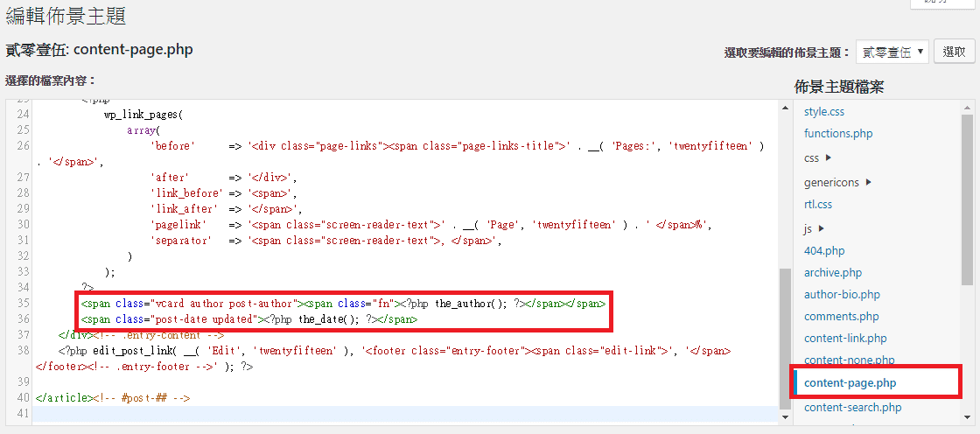The width and height of the screenshot is (980, 434).
Task: Click the the_author() code on line 35
Action: coord(471,304)
